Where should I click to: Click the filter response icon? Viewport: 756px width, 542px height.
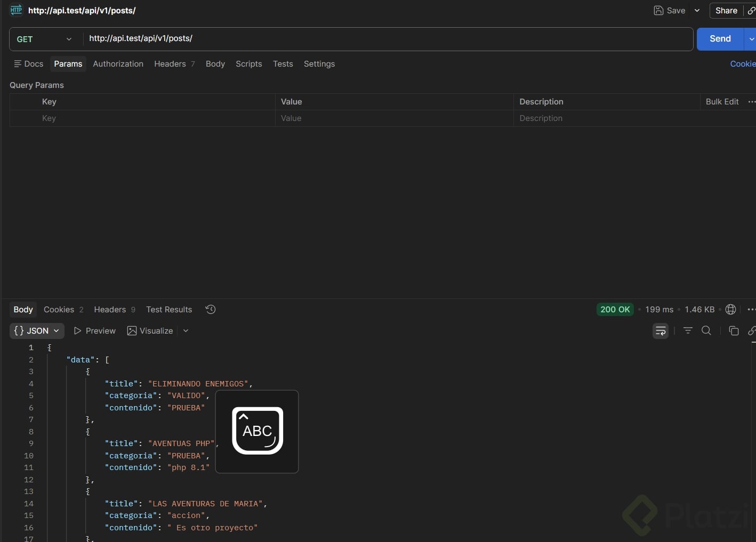[688, 331]
